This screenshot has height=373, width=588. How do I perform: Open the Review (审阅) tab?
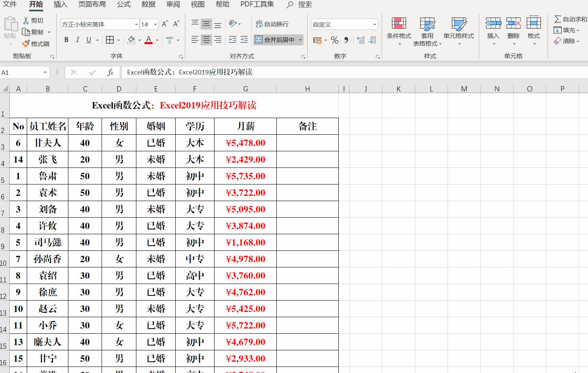coord(173,4)
